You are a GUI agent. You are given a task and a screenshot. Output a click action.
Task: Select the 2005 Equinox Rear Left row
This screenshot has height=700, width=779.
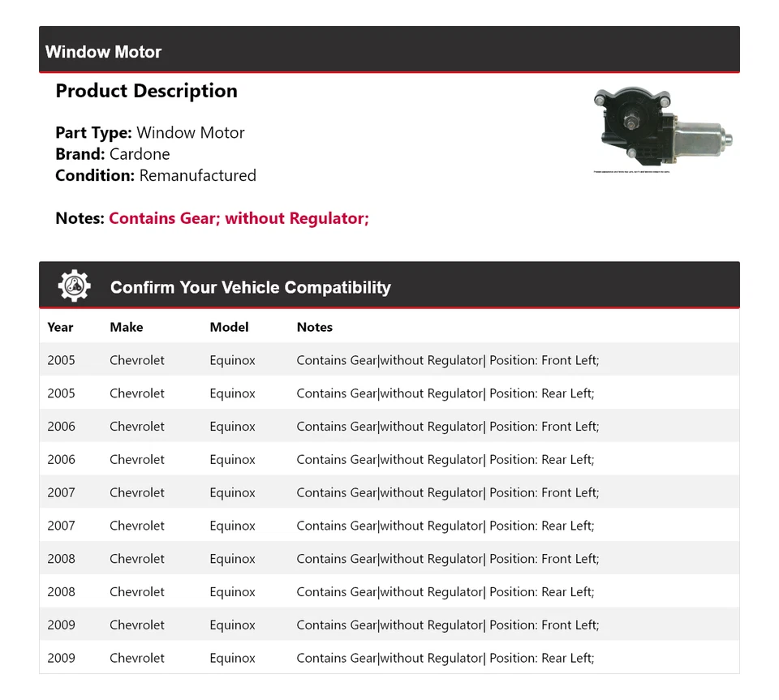click(x=389, y=393)
